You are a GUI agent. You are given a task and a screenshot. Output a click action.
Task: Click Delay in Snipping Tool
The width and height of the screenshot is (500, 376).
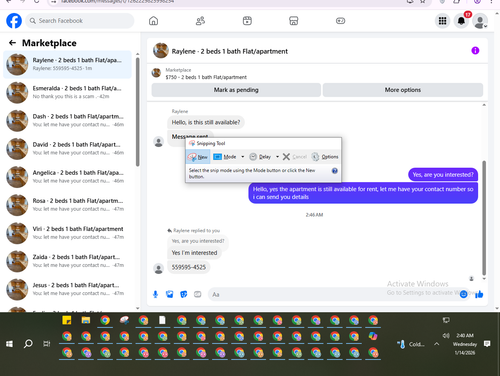pyautogui.click(x=261, y=157)
